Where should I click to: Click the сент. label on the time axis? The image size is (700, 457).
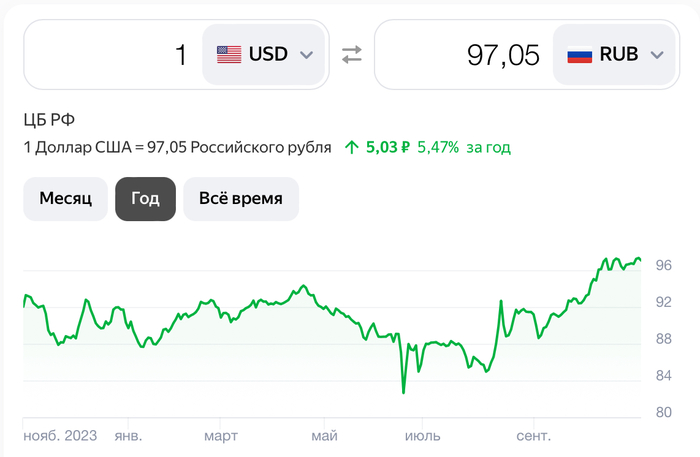point(535,436)
